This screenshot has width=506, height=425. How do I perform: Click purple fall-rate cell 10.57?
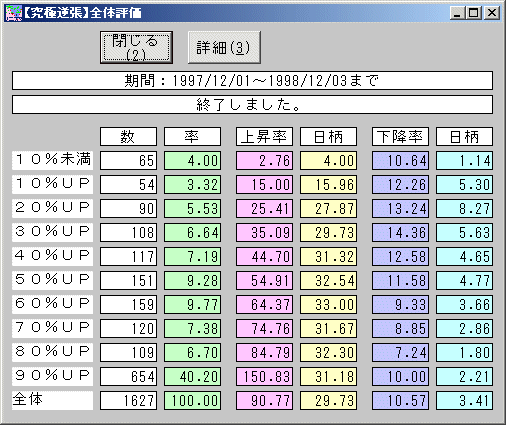pyautogui.click(x=400, y=400)
